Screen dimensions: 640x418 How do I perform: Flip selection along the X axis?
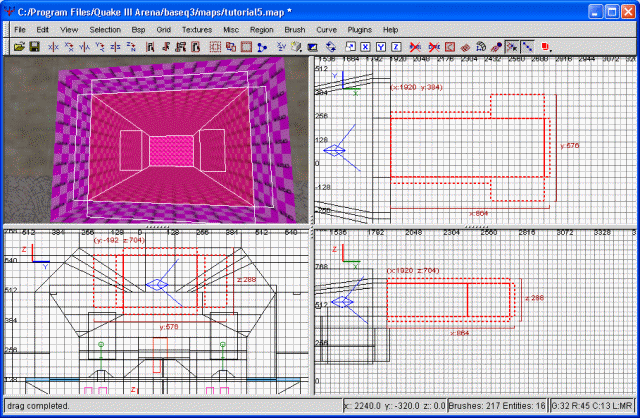(53, 47)
